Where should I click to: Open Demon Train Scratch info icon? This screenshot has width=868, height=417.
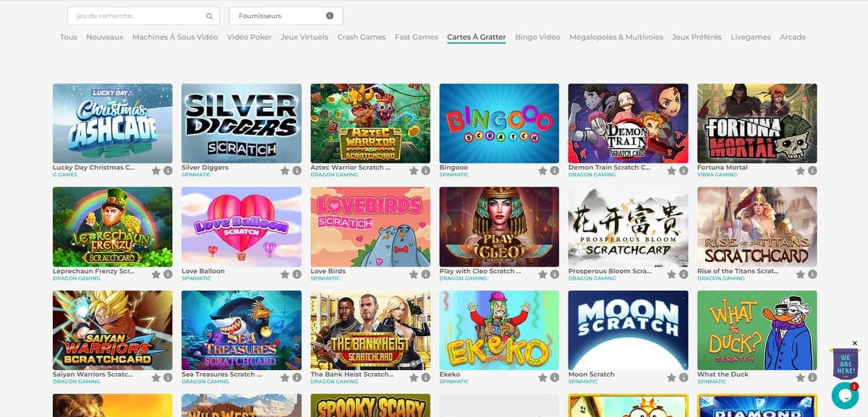684,171
